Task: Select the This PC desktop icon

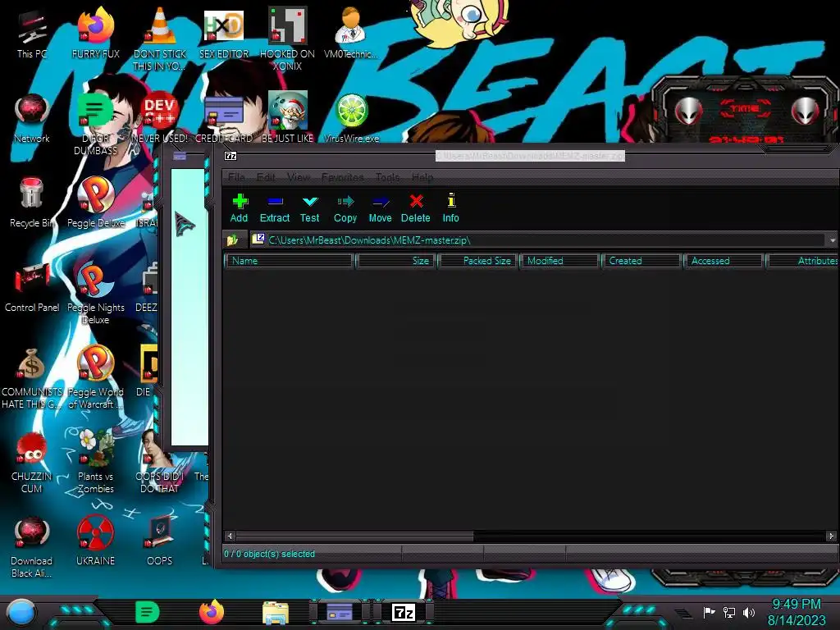Action: click(32, 34)
